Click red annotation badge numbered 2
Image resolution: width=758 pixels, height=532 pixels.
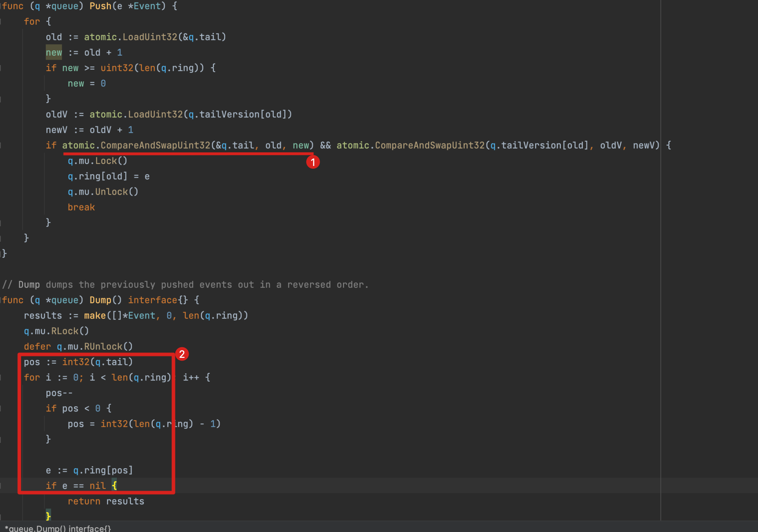(182, 354)
